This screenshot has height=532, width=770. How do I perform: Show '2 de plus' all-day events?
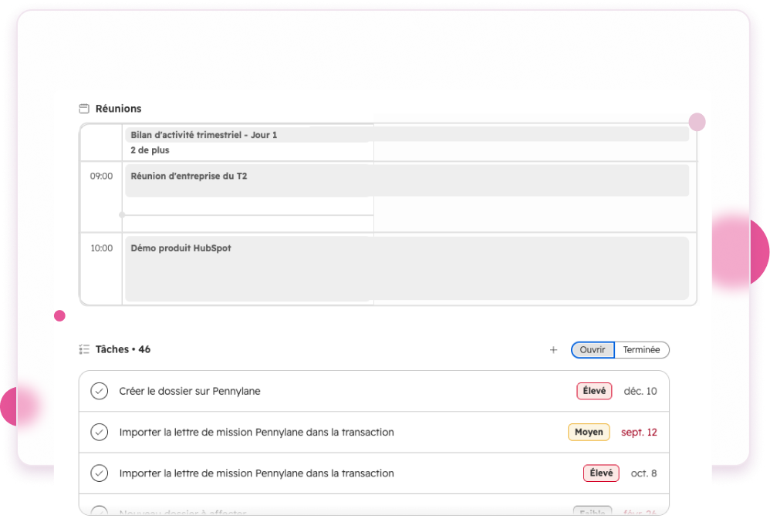[x=150, y=150]
